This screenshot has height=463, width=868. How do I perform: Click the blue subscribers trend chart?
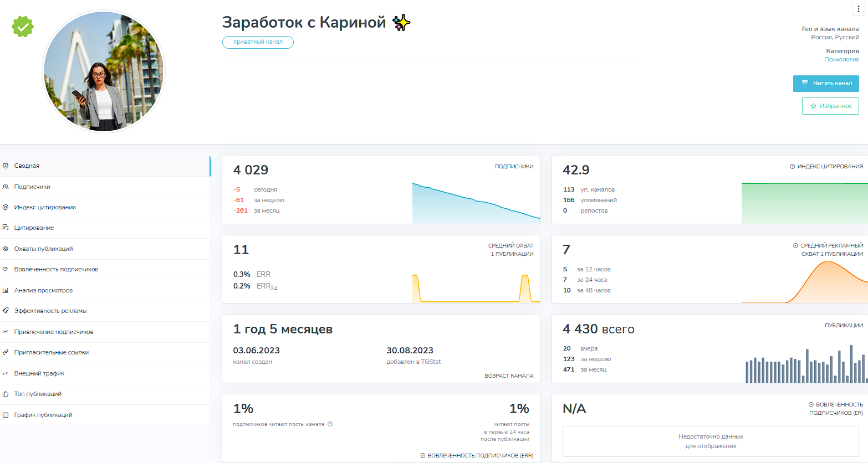(476, 204)
